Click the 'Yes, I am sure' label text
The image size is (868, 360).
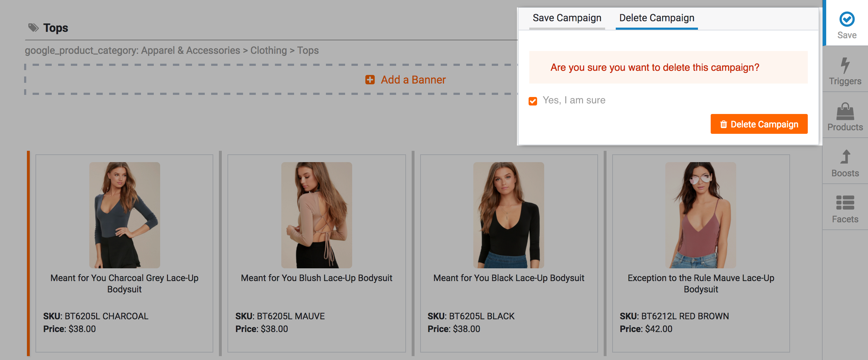pos(574,100)
